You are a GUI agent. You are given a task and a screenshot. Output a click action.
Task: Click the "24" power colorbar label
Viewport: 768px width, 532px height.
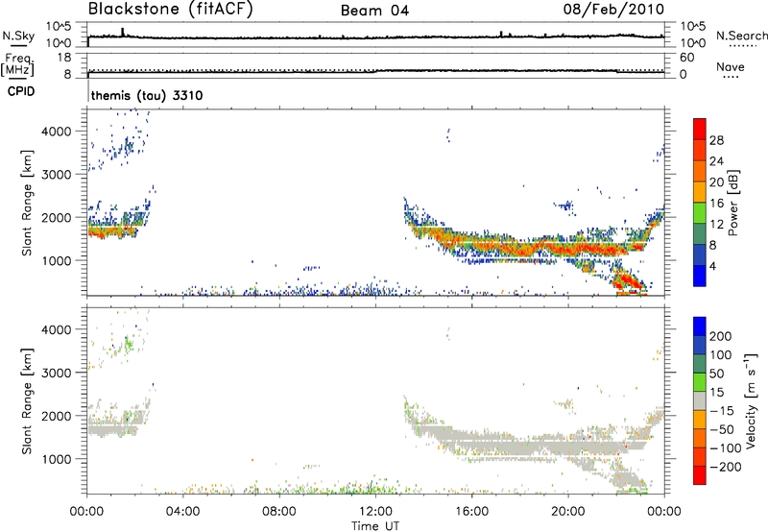tap(716, 161)
